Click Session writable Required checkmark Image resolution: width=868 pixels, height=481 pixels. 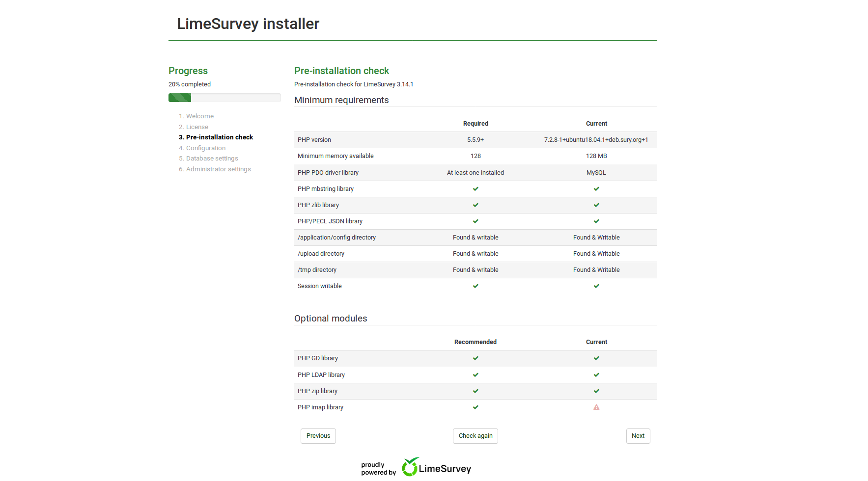(476, 286)
